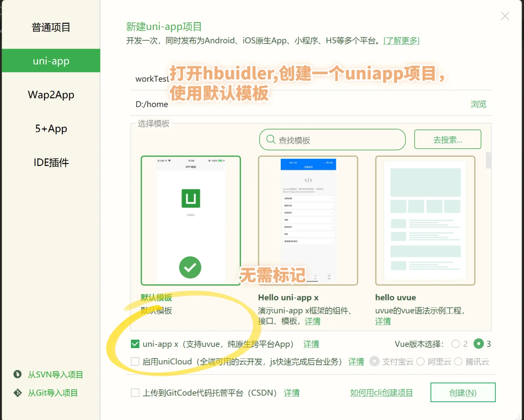Click the 创建(N) button
The image size is (524, 420).
click(x=462, y=392)
